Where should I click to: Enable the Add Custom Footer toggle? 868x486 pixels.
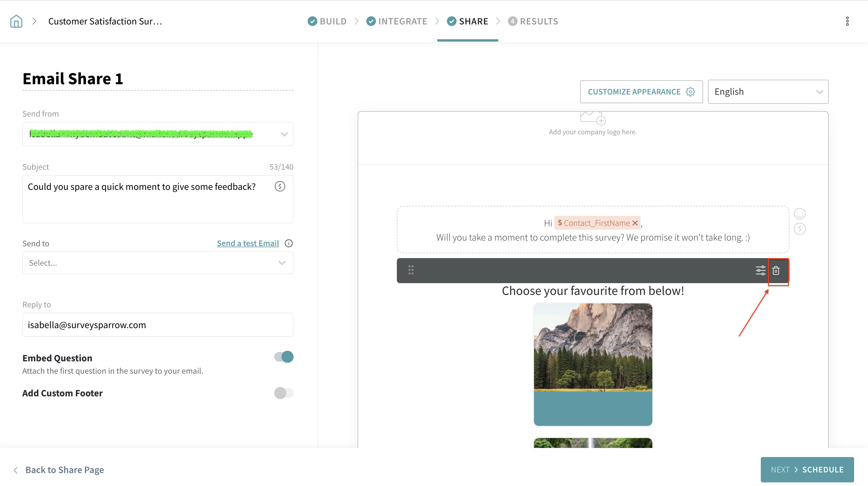point(284,393)
